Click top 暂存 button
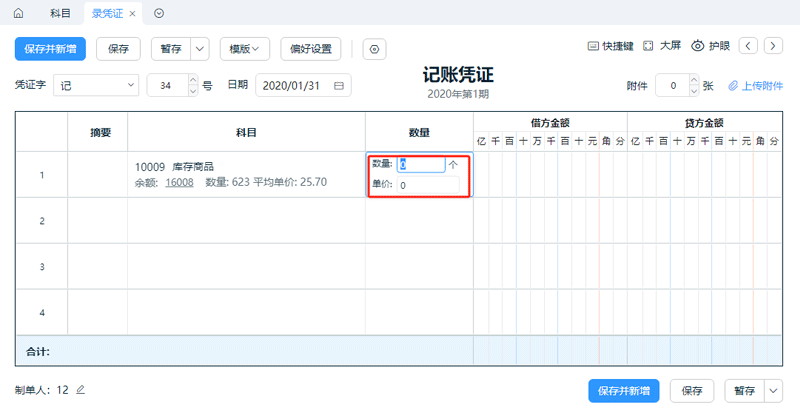 click(171, 49)
